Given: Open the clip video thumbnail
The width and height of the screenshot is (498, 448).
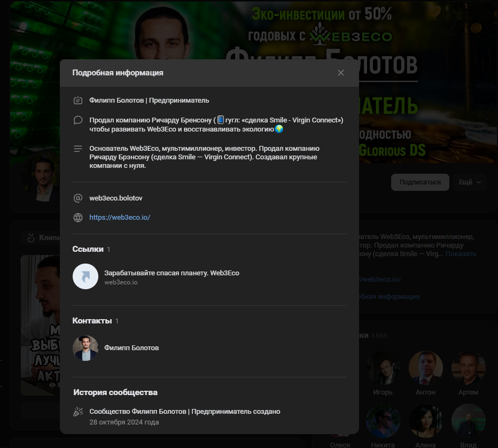Looking at the screenshot, I should (40, 325).
